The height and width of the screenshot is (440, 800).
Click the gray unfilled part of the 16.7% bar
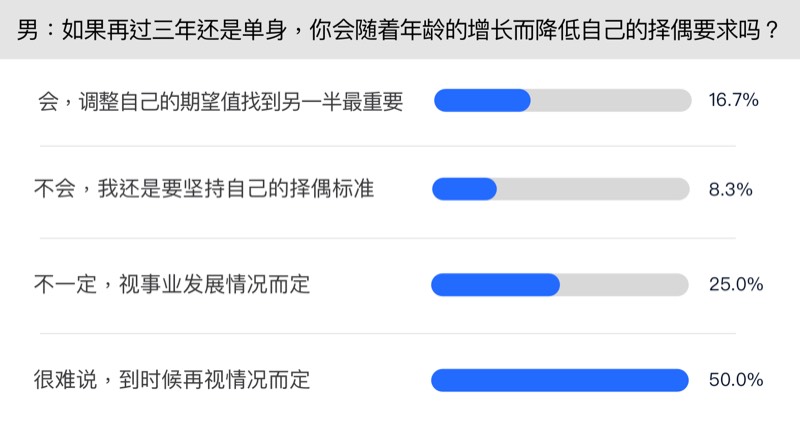coord(610,100)
